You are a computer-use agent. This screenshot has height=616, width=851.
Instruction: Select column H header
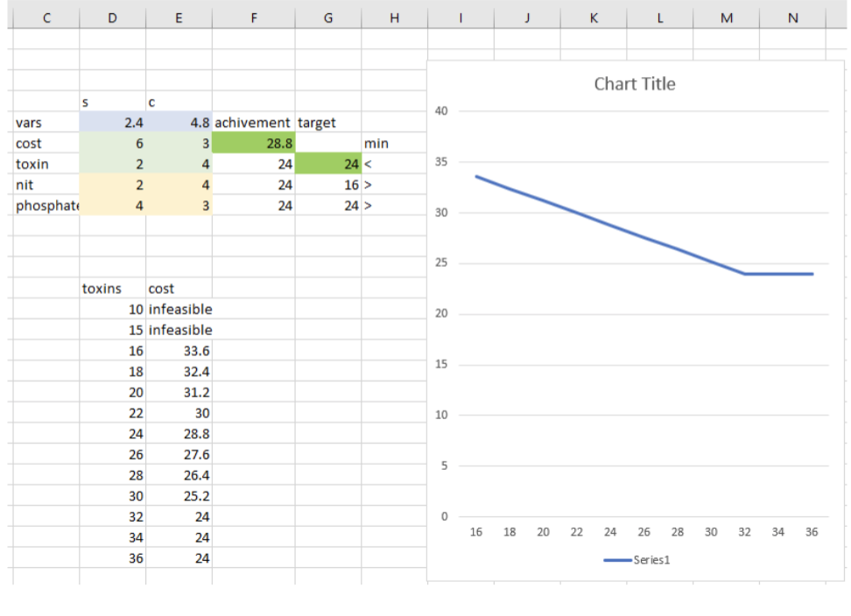click(x=394, y=17)
